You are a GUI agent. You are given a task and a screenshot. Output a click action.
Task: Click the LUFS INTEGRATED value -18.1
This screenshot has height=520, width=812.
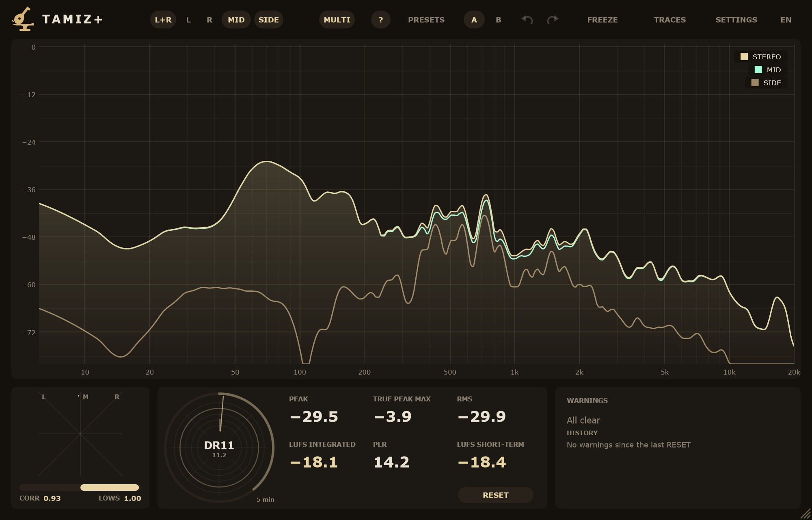314,462
